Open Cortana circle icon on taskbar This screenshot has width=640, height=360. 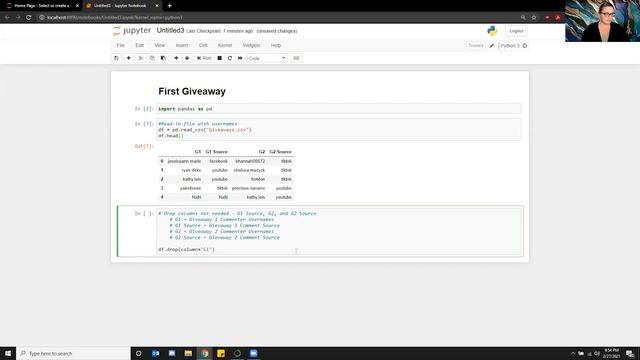[x=138, y=353]
